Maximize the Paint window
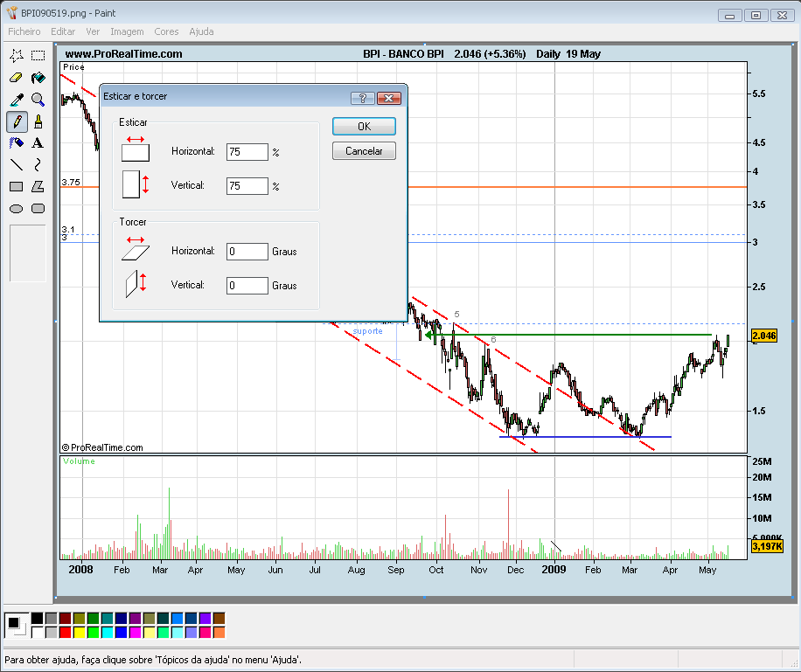The width and height of the screenshot is (801, 672). [756, 16]
